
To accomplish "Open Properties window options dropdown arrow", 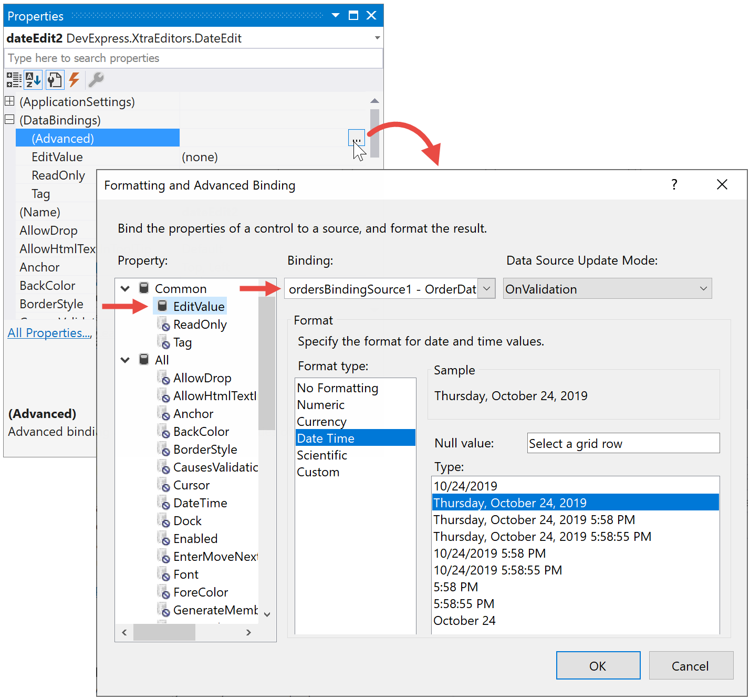I will [x=336, y=16].
